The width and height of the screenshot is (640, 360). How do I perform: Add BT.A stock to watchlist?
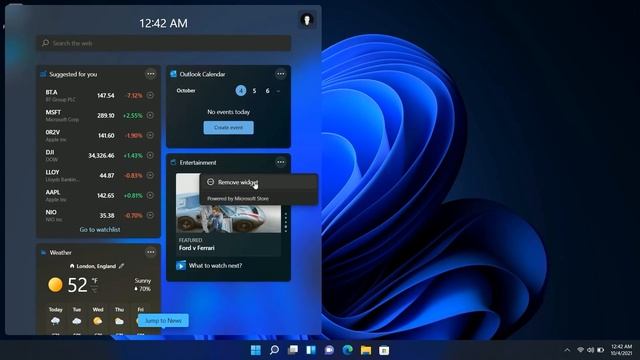(x=150, y=95)
